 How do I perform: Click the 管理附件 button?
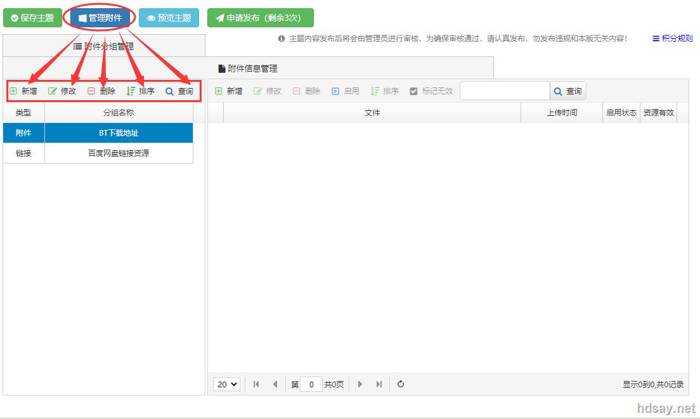pyautogui.click(x=100, y=18)
